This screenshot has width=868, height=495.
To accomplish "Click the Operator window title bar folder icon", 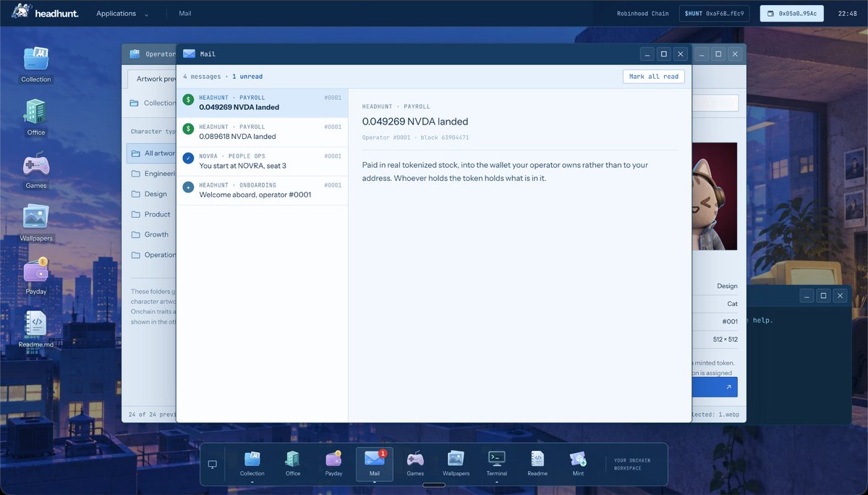I will pos(135,54).
